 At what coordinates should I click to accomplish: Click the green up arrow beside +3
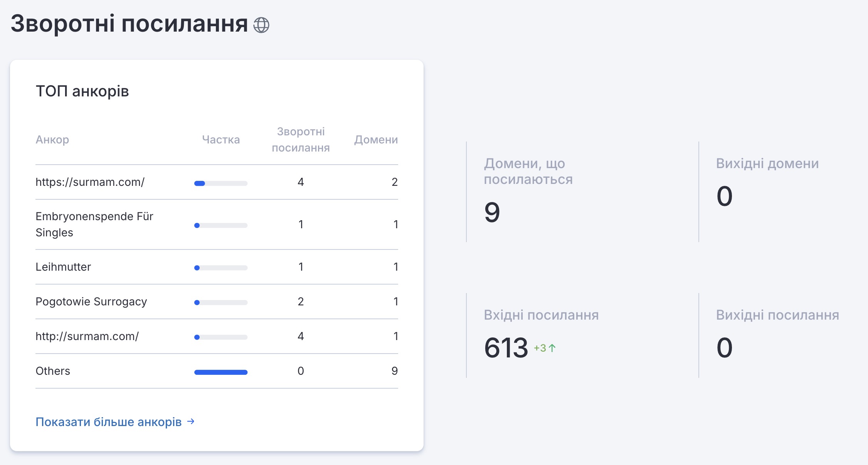[552, 348]
